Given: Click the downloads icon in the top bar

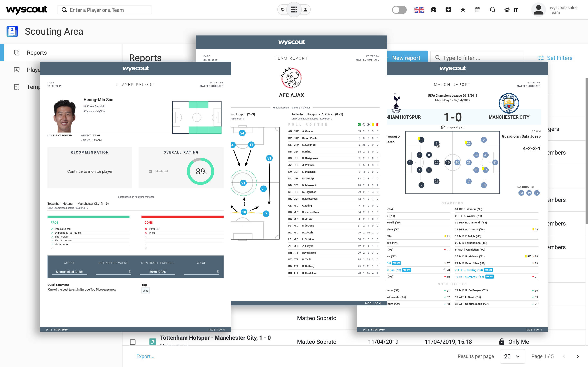Looking at the screenshot, I should pos(448,9).
